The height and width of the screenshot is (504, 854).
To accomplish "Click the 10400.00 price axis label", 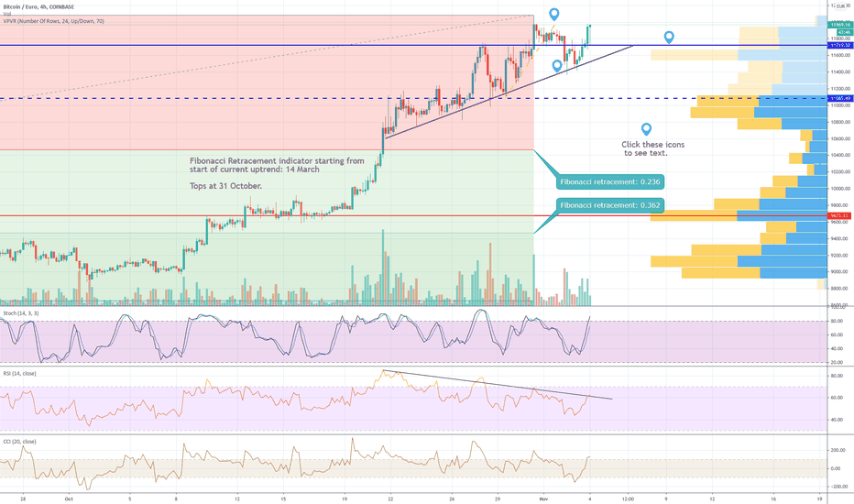I will (840, 155).
